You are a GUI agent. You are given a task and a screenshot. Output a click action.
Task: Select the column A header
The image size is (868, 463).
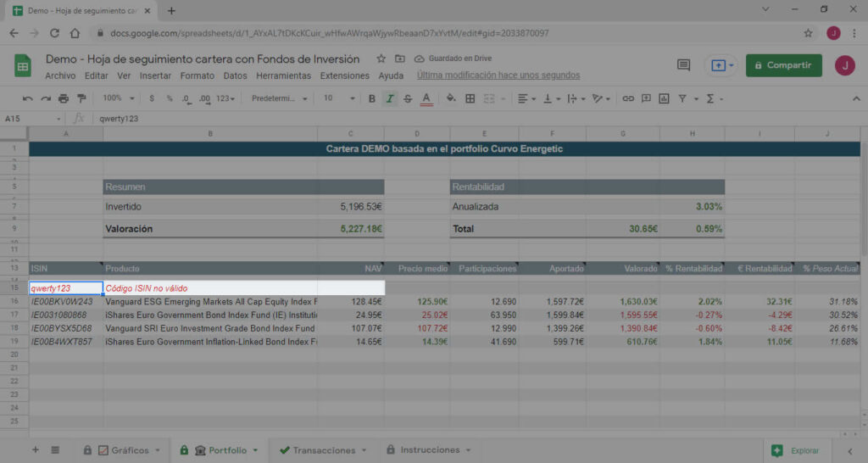pos(66,133)
